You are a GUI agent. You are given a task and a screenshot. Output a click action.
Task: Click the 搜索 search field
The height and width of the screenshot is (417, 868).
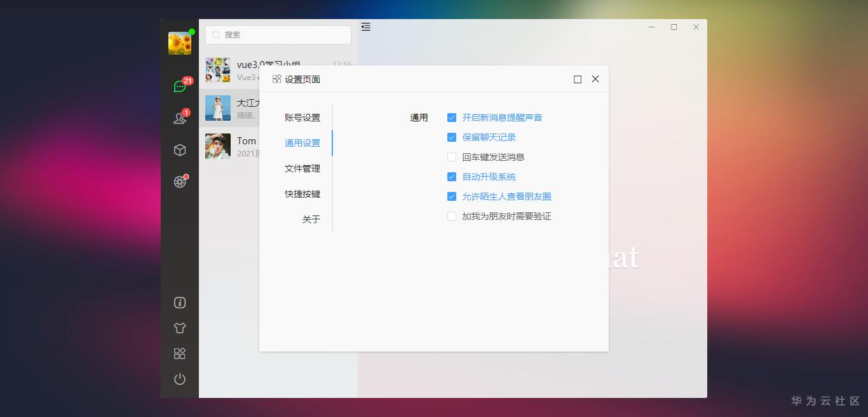pyautogui.click(x=278, y=35)
